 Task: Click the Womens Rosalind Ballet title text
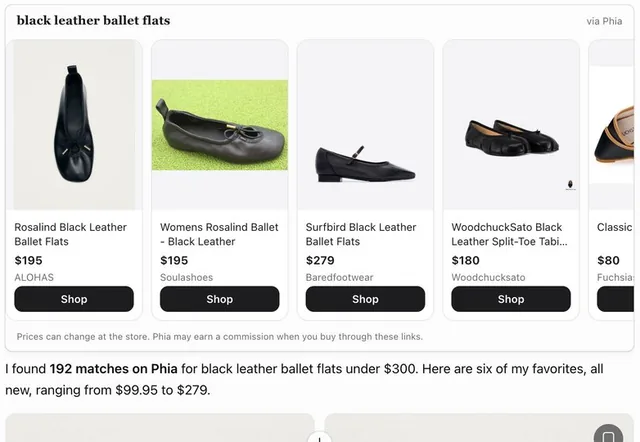point(219,234)
